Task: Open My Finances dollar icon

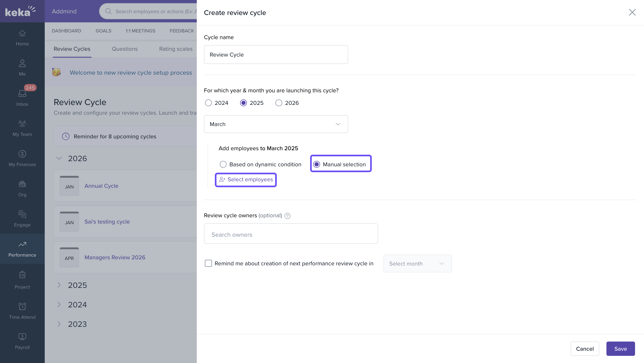Action: [22, 154]
